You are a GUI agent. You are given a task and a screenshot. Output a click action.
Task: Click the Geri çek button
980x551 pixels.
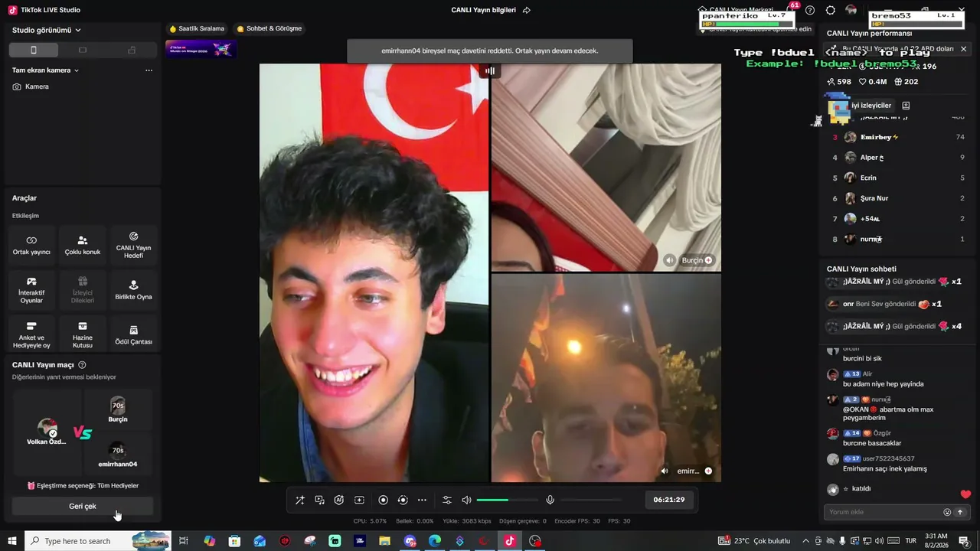tap(83, 507)
